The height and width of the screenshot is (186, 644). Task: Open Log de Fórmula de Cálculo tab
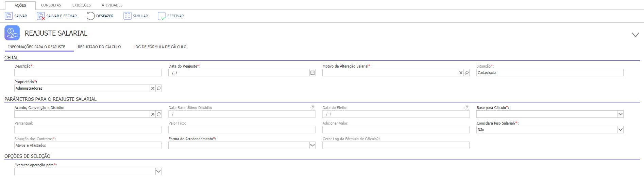(160, 47)
